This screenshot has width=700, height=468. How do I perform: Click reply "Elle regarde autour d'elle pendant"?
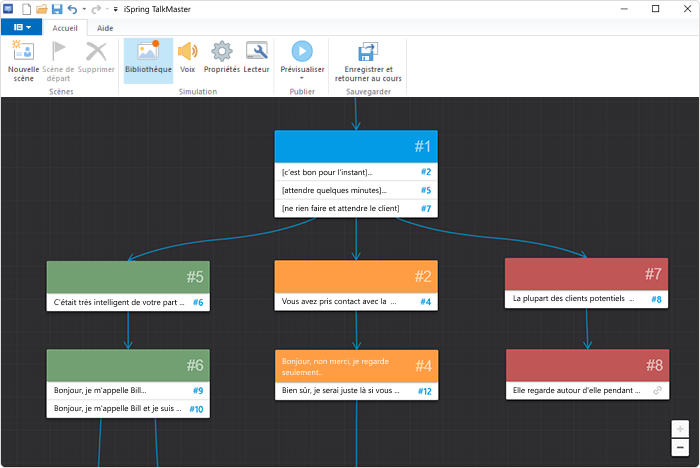coord(576,390)
